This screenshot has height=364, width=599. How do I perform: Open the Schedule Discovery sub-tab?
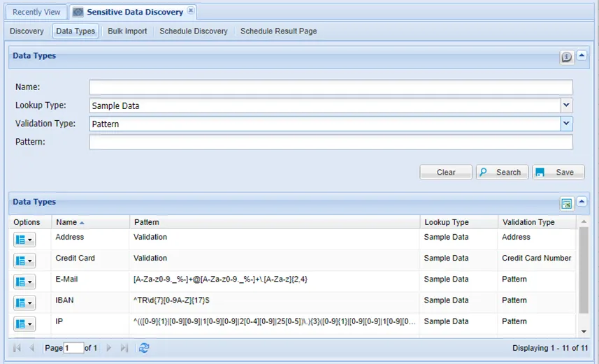tap(194, 31)
